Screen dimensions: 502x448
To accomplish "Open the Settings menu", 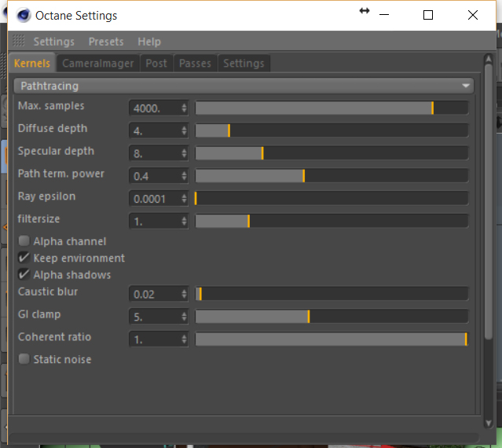I will click(53, 42).
